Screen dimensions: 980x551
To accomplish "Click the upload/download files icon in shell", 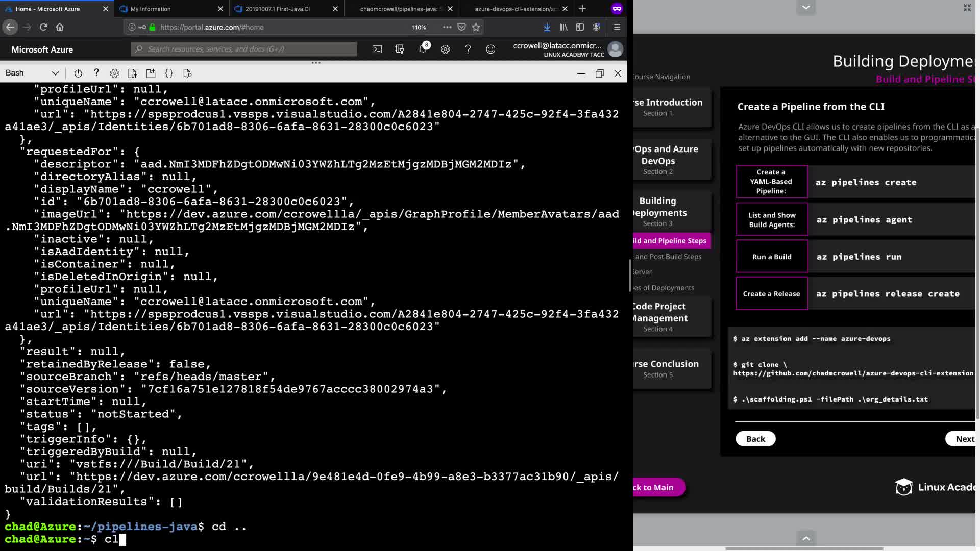I will (132, 73).
